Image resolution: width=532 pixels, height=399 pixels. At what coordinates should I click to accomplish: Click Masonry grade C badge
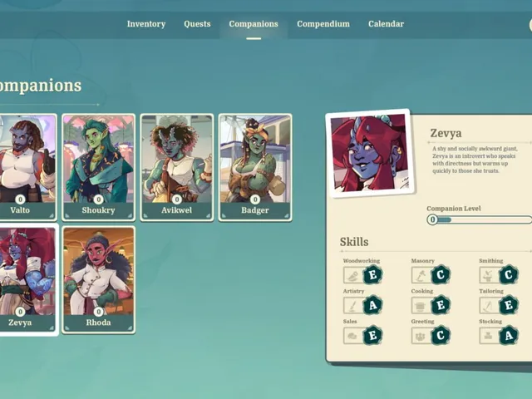click(x=441, y=275)
